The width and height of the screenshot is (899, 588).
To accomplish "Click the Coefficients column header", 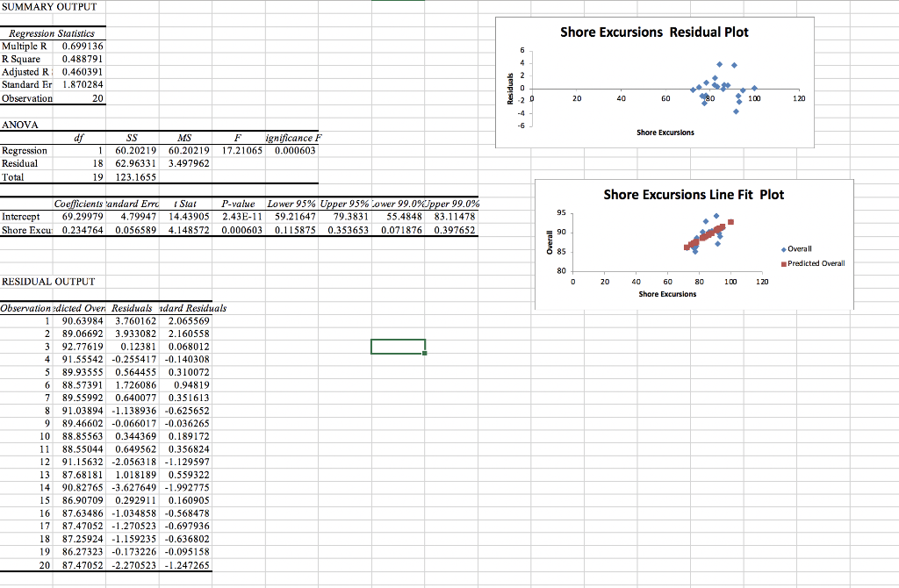I will pyautogui.click(x=78, y=204).
